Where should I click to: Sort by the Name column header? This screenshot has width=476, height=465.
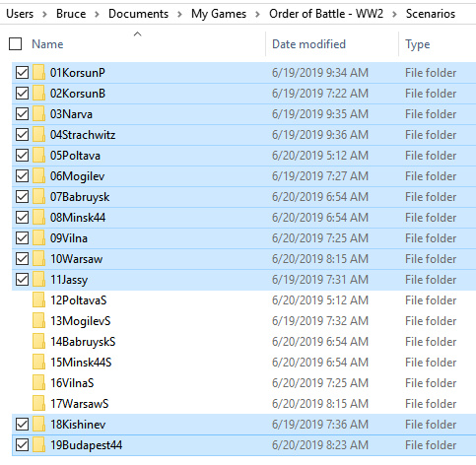(47, 44)
